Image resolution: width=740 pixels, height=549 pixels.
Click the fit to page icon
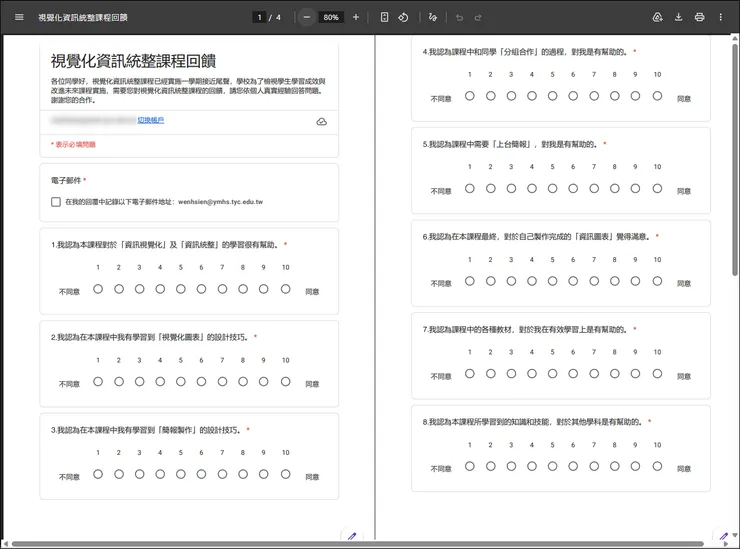point(384,17)
